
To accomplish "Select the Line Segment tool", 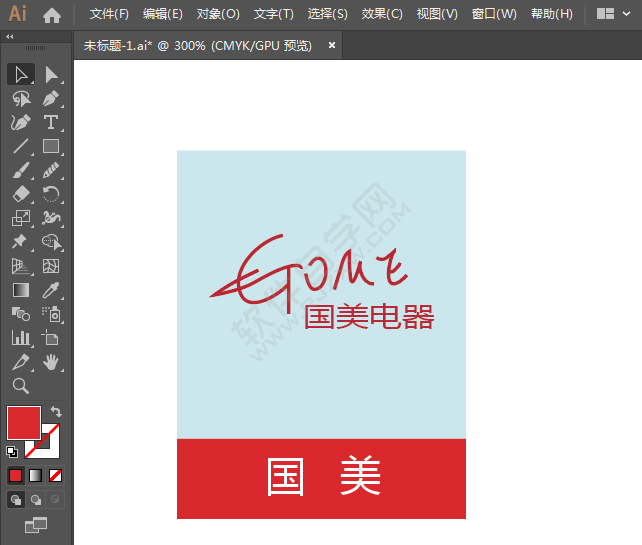I will coord(21,146).
